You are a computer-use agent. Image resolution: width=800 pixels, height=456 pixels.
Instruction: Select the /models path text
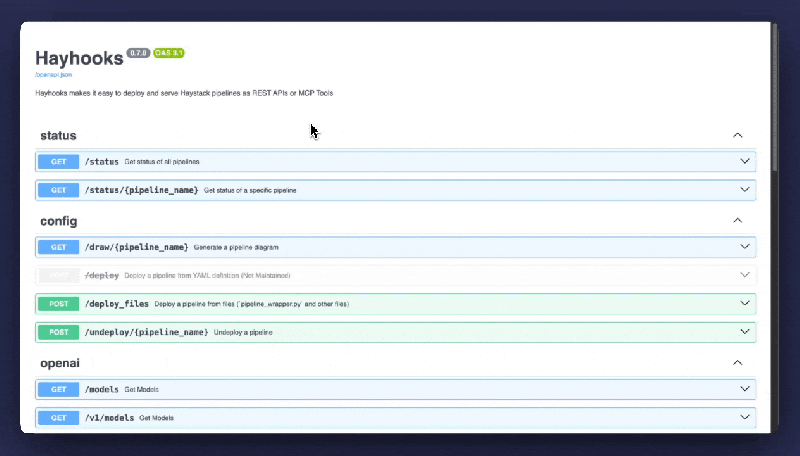[x=102, y=390]
